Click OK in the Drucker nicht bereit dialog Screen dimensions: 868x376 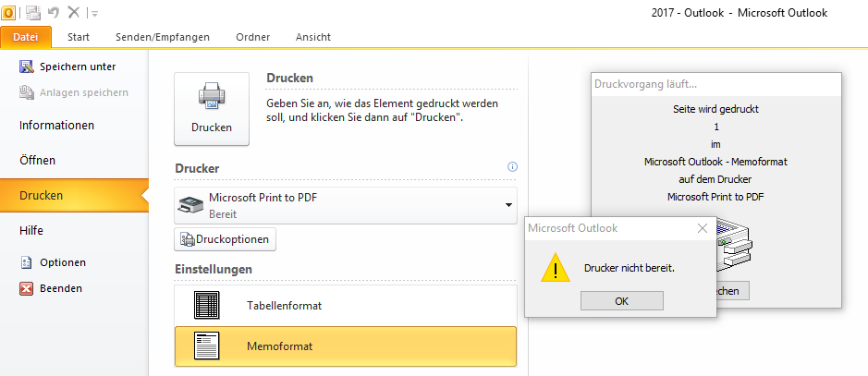coord(622,301)
